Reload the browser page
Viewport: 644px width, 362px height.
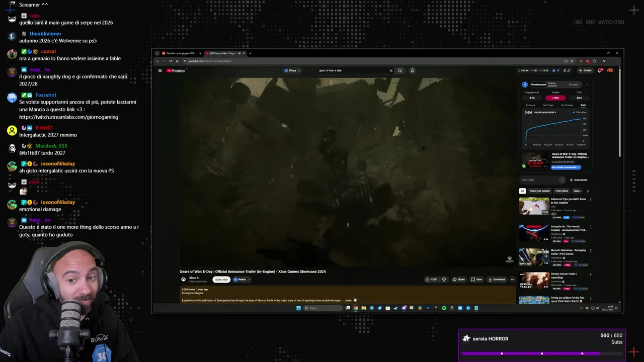pos(171,61)
